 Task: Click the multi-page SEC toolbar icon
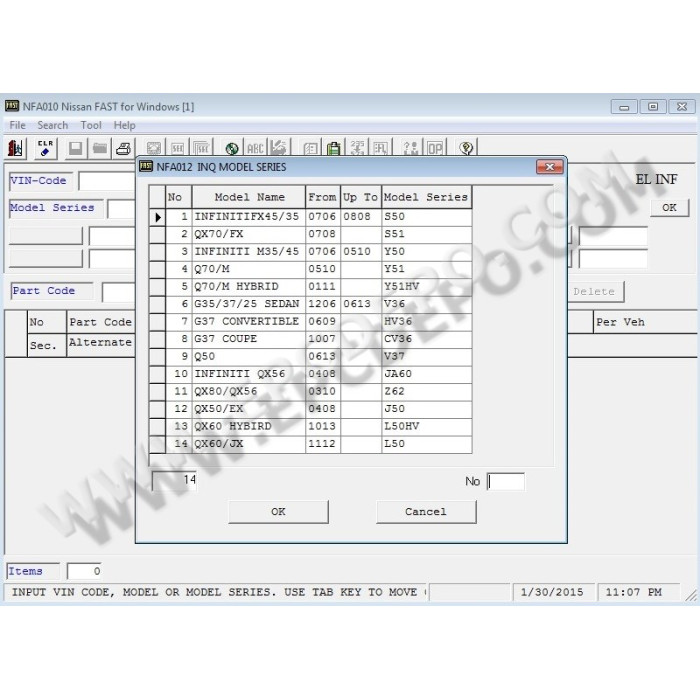[201, 148]
